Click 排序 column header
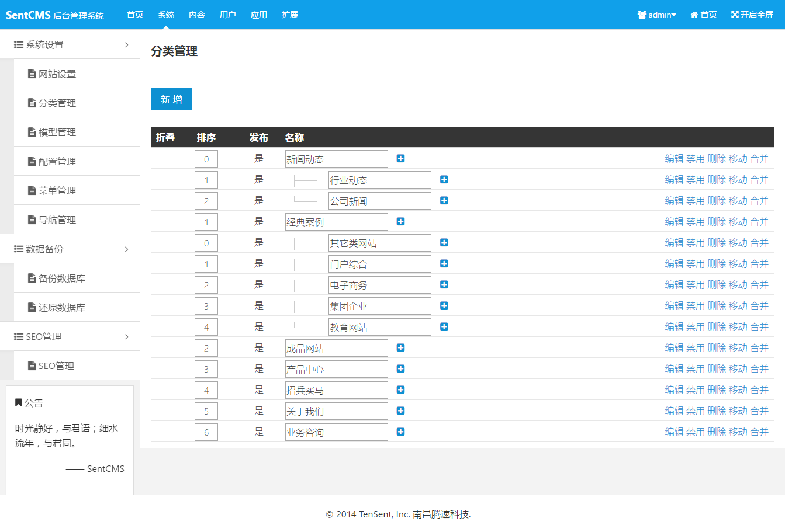785x532 pixels. pyautogui.click(x=206, y=137)
